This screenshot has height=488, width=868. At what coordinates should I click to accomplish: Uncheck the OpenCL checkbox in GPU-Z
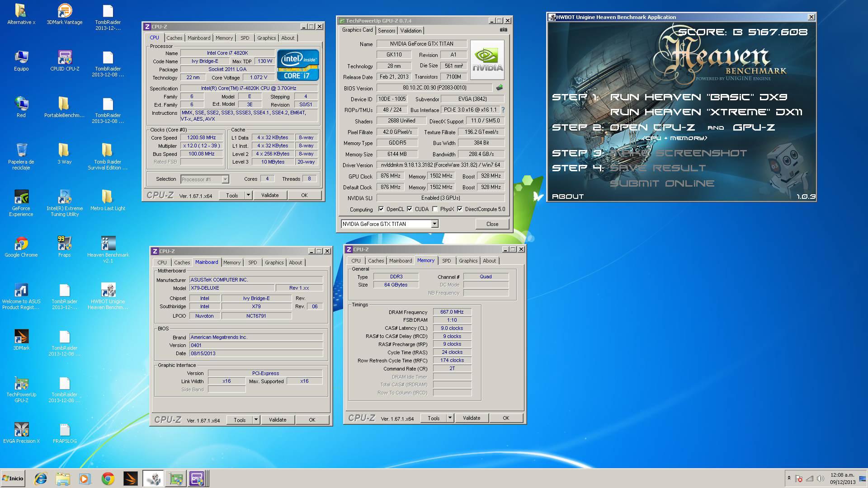(381, 209)
